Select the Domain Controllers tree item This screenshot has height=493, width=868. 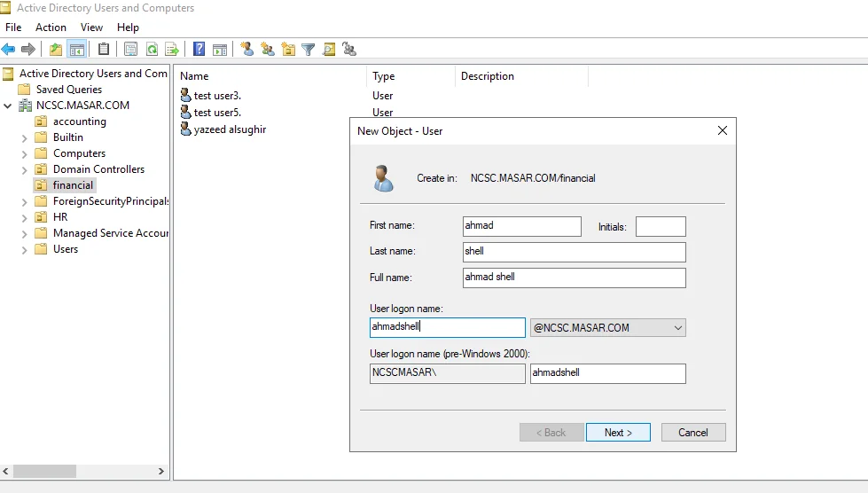coord(98,169)
